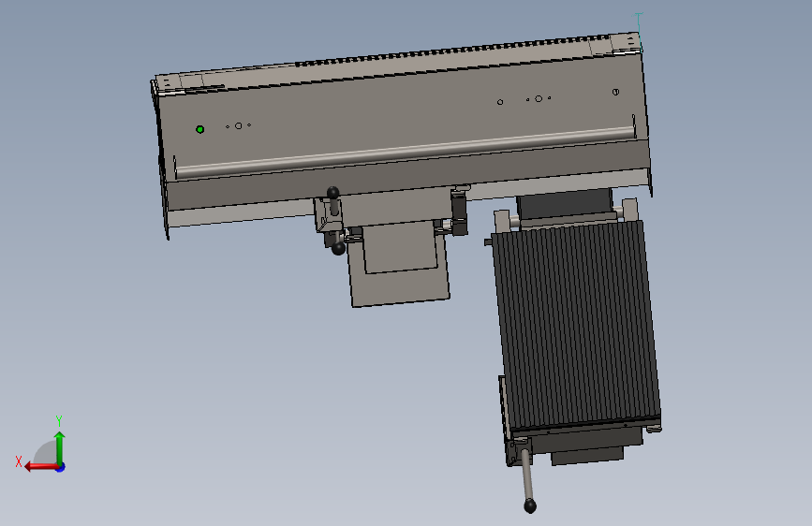
Task: Click the lever shaft above the bottom knob
Action: pos(526,475)
